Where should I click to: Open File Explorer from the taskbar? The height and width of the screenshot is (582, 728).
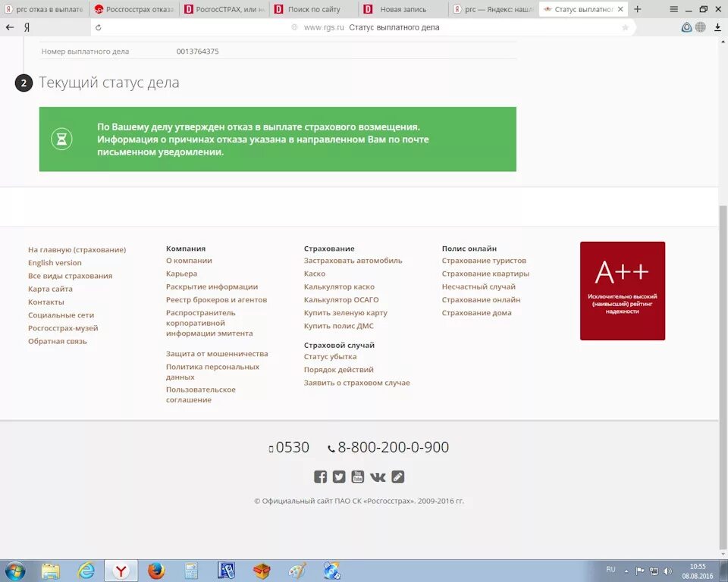tap(51, 571)
